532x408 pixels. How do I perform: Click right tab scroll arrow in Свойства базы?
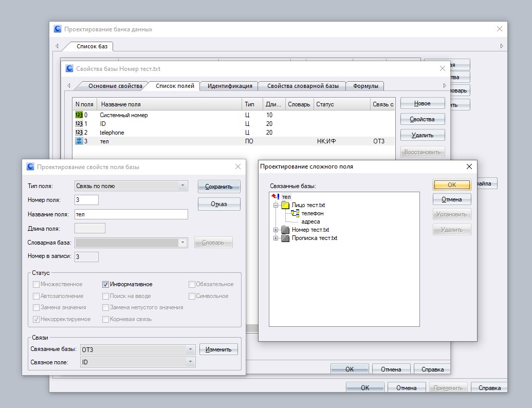click(445, 85)
